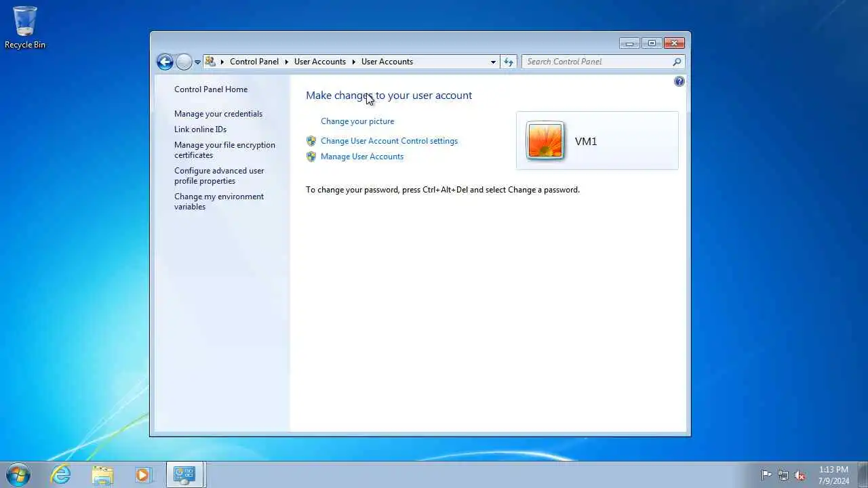Click Change User Account Control settings link
The width and height of the screenshot is (868, 488).
(389, 141)
